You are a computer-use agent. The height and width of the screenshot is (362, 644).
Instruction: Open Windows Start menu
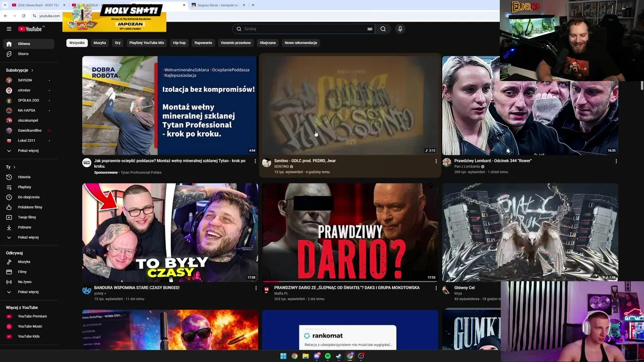point(283,356)
